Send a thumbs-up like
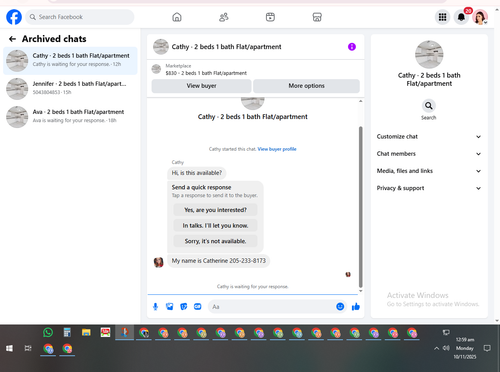The width and height of the screenshot is (500, 372). [x=356, y=307]
